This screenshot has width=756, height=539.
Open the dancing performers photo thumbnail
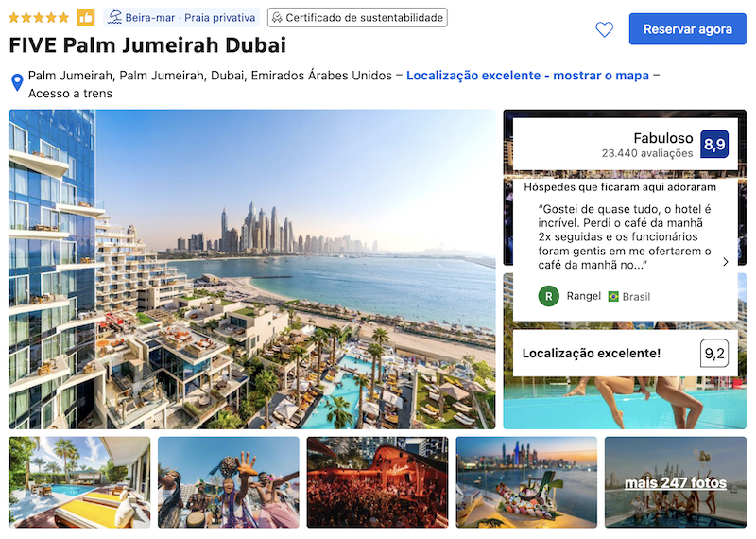coord(229,482)
